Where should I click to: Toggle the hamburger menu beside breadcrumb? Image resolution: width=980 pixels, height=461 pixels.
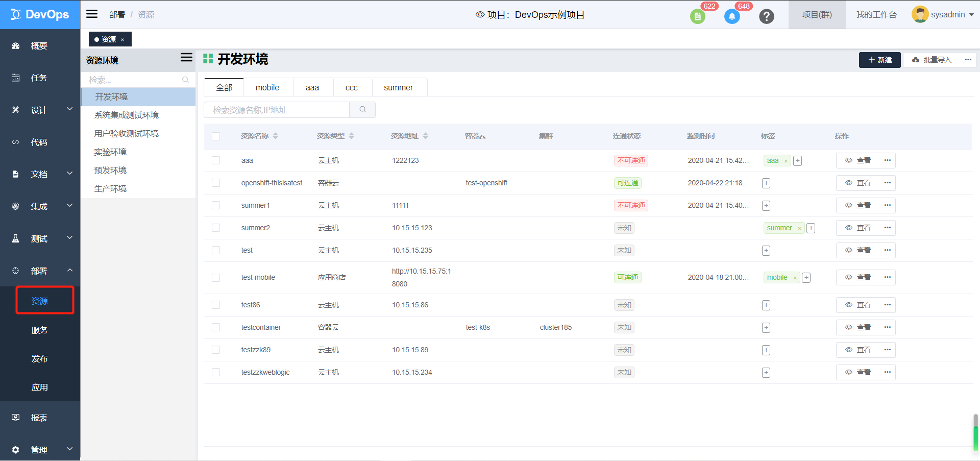[92, 14]
